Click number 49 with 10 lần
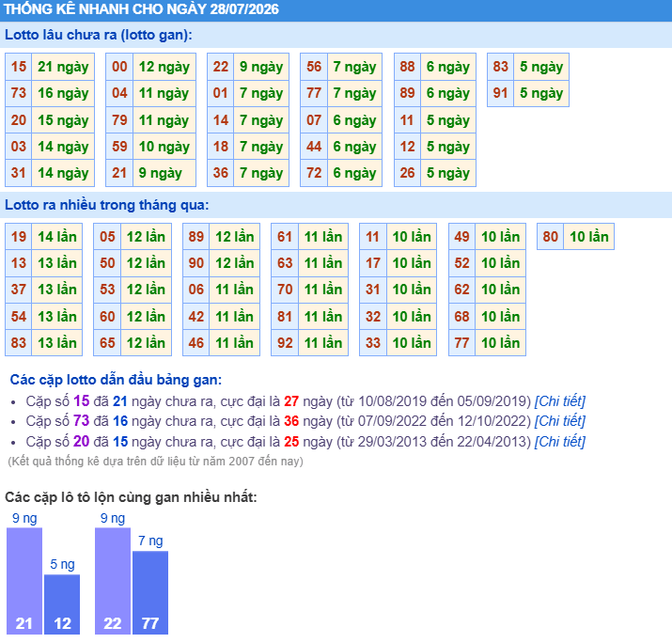The image size is (672, 643). coord(462,237)
